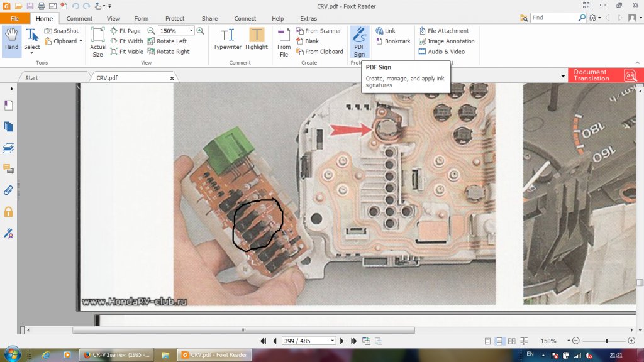Open Document Translation banner
The image size is (644, 362).
603,75
